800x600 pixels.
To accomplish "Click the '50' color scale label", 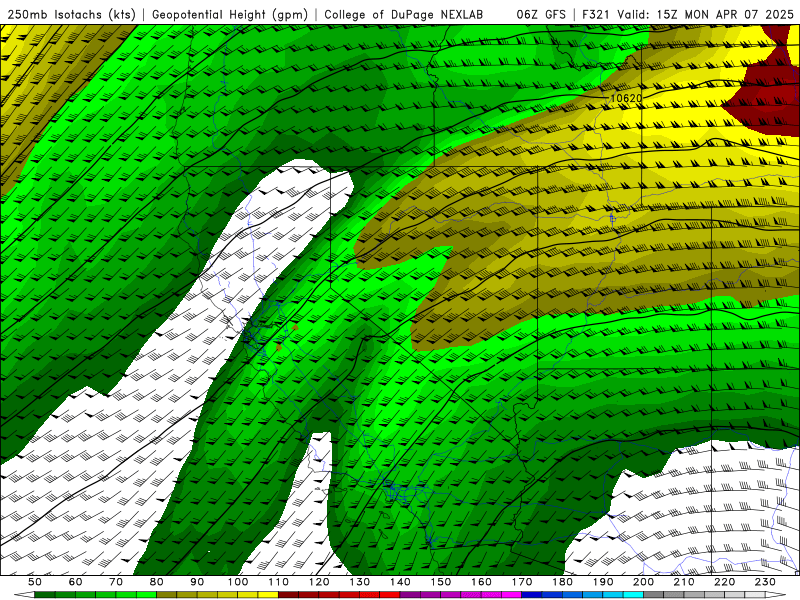I will [35, 582].
